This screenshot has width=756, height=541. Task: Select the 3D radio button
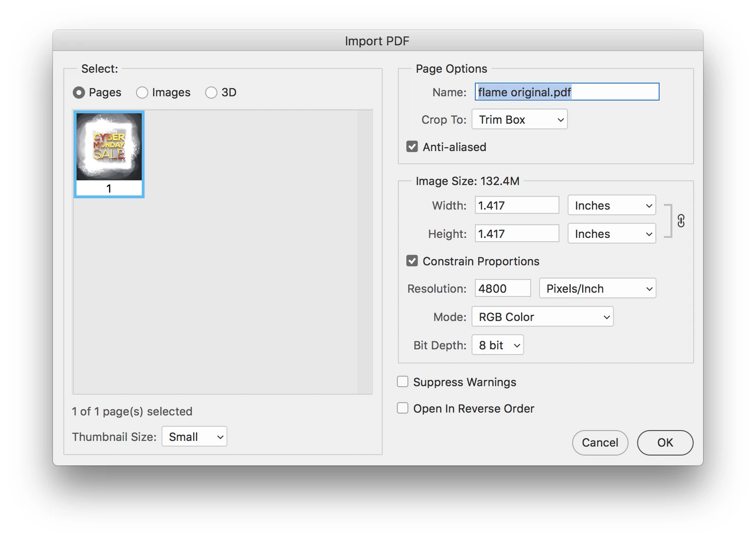pos(211,93)
